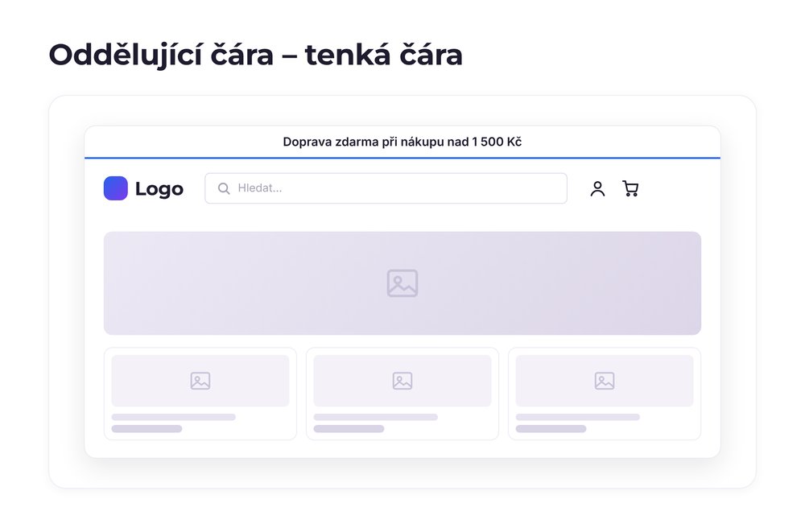
Task: Click the purple logo square
Action: click(x=115, y=188)
